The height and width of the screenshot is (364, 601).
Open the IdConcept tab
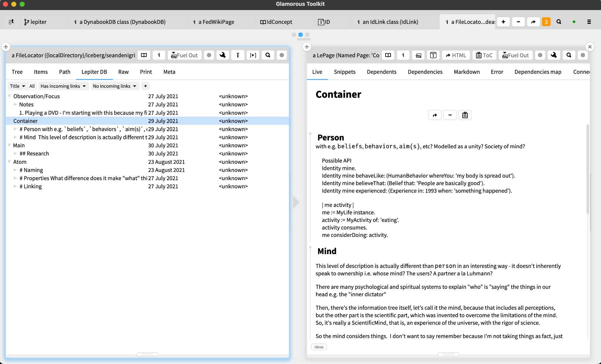point(276,22)
